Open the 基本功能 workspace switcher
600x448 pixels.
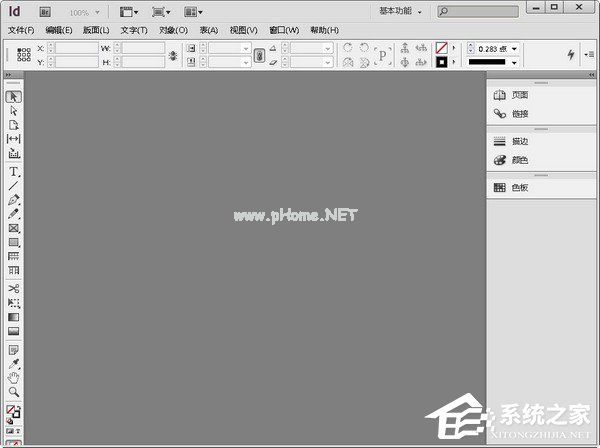tap(400, 11)
